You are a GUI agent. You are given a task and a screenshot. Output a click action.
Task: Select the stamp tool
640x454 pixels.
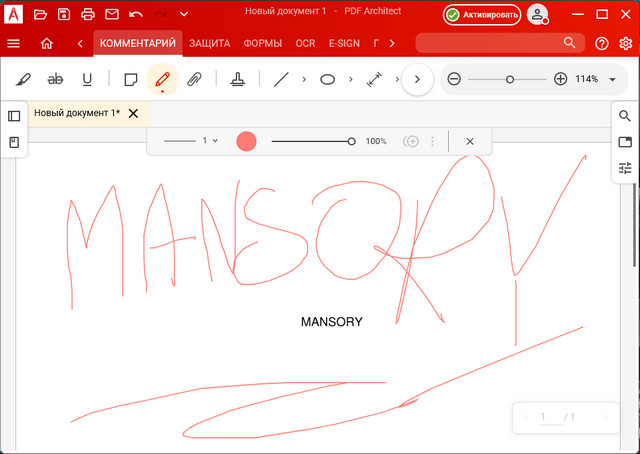238,79
